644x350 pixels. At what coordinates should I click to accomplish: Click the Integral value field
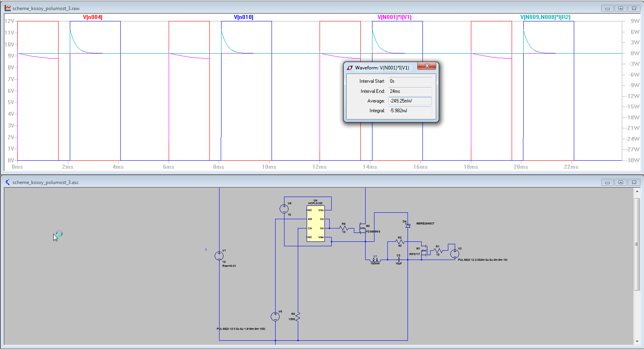(x=410, y=111)
